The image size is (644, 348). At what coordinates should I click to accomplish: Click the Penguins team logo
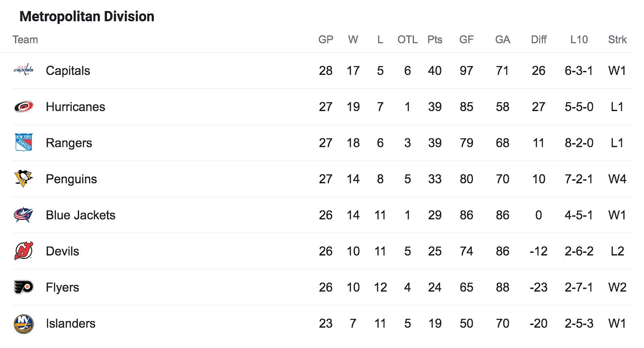[23, 179]
